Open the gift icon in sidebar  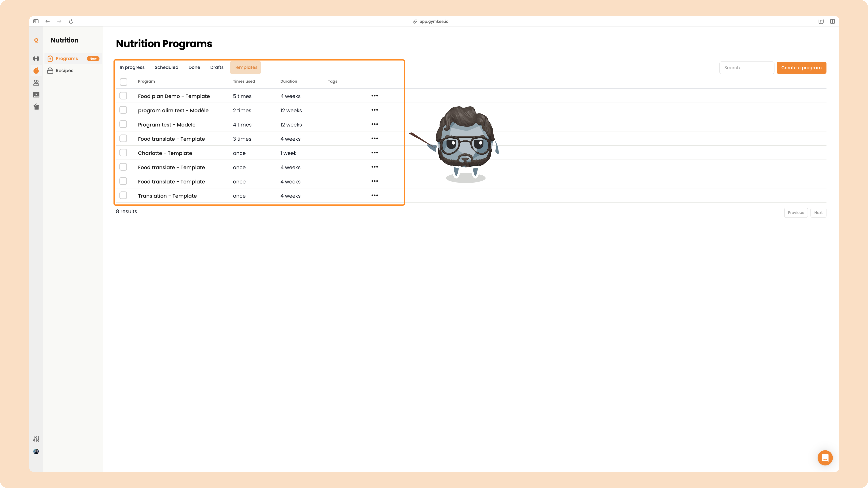tap(36, 107)
